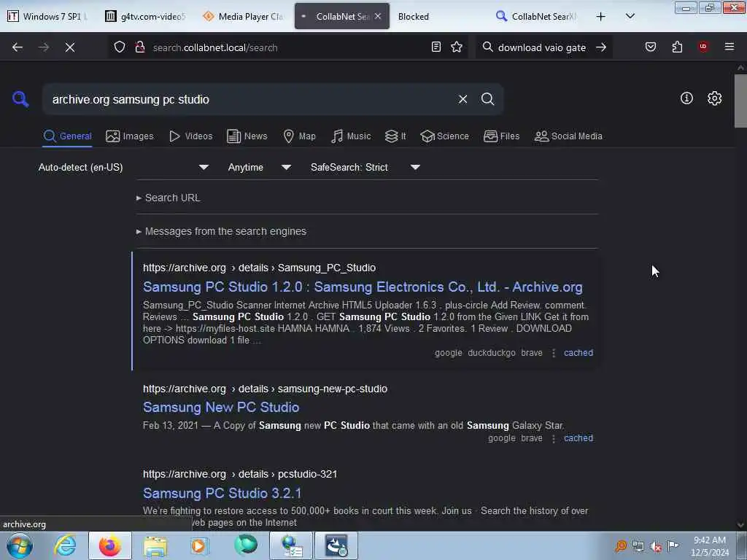Open Windows Media Player on taskbar
The image size is (747, 560).
[200, 545]
